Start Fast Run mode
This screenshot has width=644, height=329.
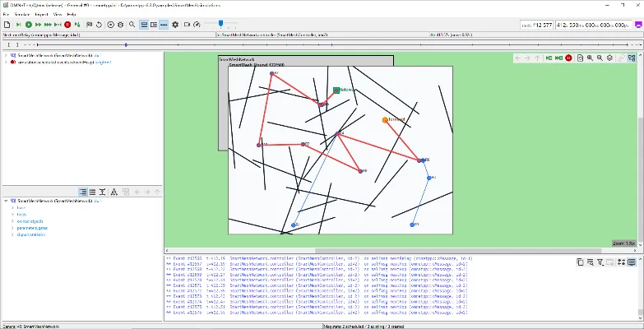(x=38, y=25)
